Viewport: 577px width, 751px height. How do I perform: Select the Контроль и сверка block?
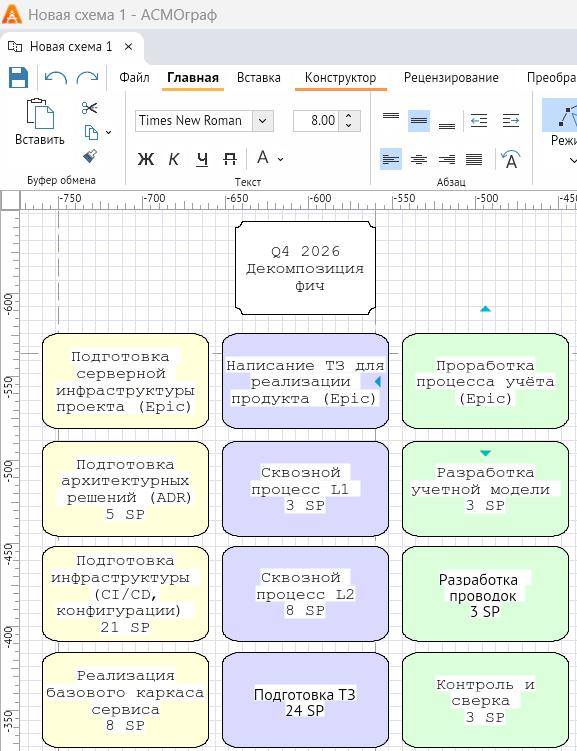coord(486,700)
